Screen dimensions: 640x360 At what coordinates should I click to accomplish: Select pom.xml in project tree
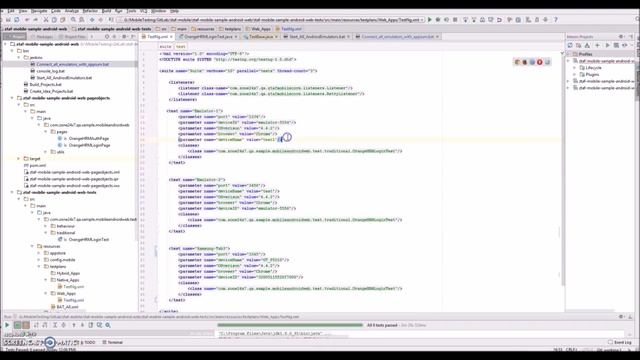coord(35,165)
